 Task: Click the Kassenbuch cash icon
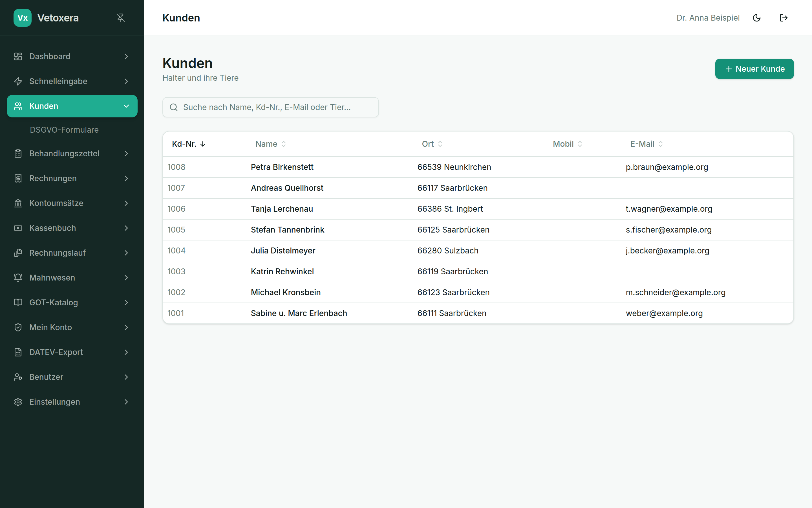pos(18,228)
